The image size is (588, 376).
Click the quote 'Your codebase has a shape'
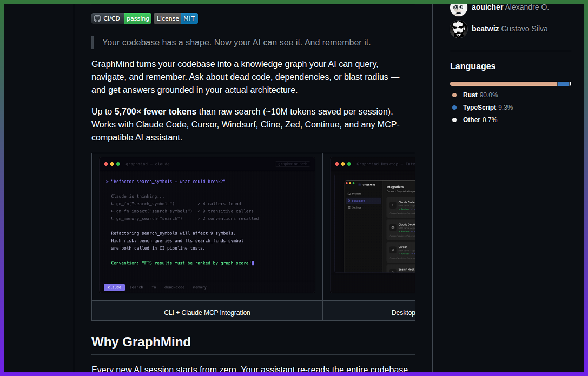[236, 43]
